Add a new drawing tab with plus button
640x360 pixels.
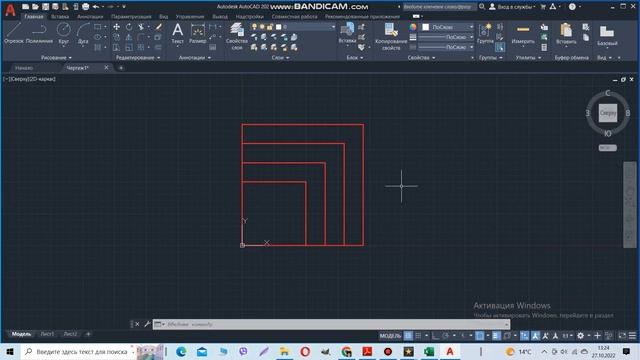point(121,68)
